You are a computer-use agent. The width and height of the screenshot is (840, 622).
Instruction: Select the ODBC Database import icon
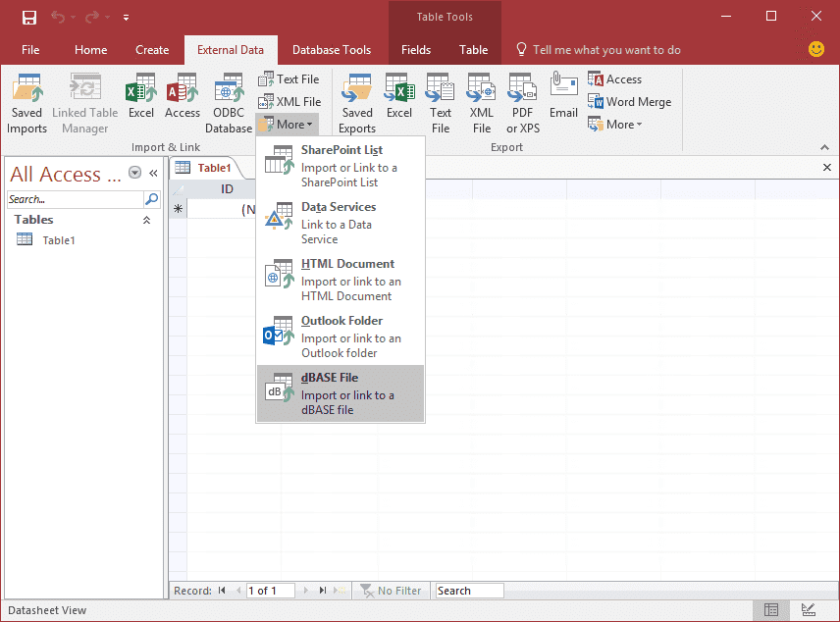pyautogui.click(x=228, y=98)
